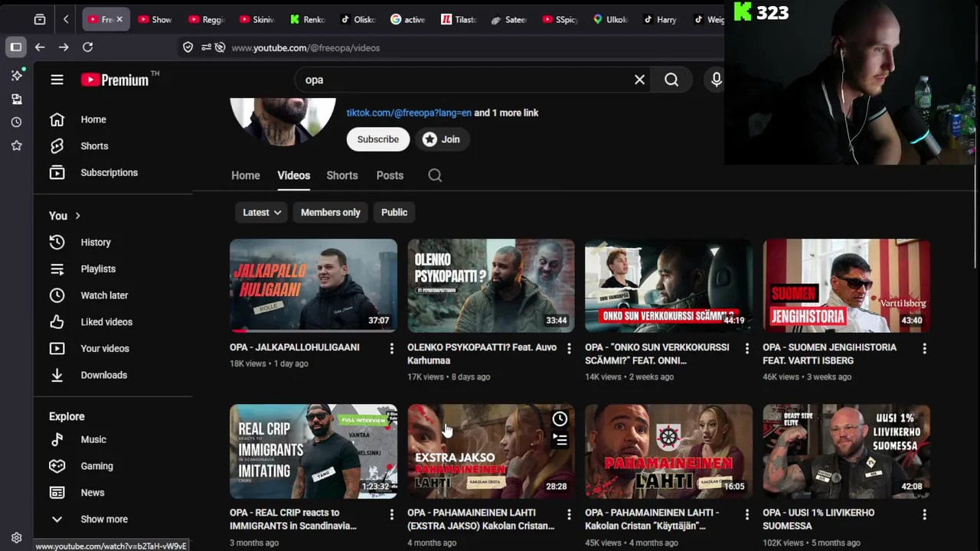This screenshot has height=551, width=980.
Task: Open the OPA - JALKAPALLOHULIGAANI video title
Action: point(294,347)
